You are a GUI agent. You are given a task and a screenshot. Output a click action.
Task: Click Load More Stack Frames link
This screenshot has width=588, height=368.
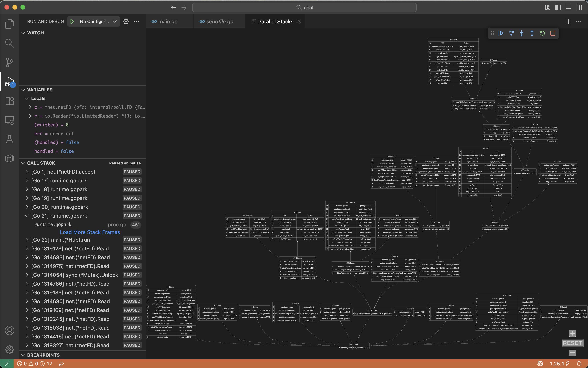90,232
